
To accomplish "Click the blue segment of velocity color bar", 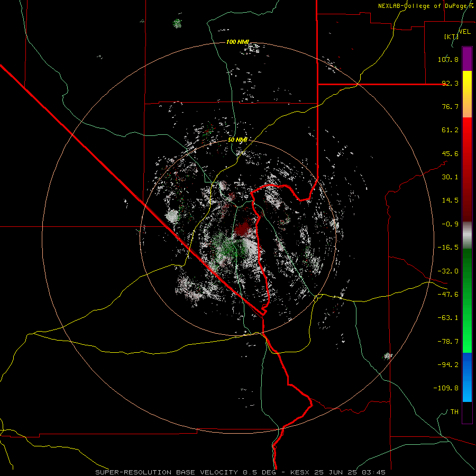I will 467,377.
